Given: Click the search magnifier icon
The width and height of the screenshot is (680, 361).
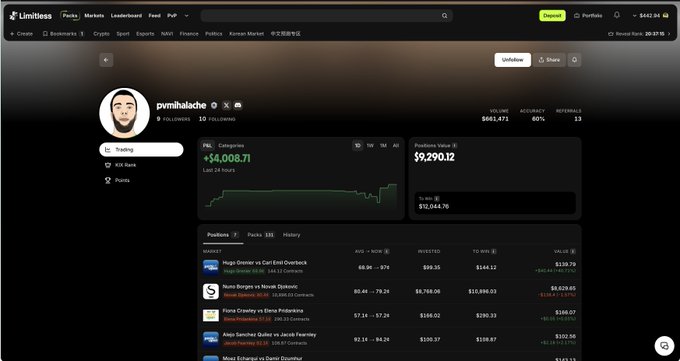Looking at the screenshot, I should (x=445, y=16).
